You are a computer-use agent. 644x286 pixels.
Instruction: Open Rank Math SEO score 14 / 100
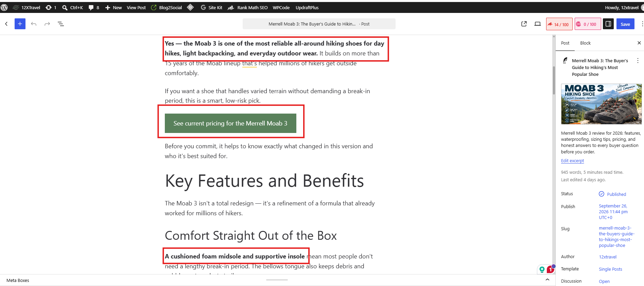tap(559, 24)
